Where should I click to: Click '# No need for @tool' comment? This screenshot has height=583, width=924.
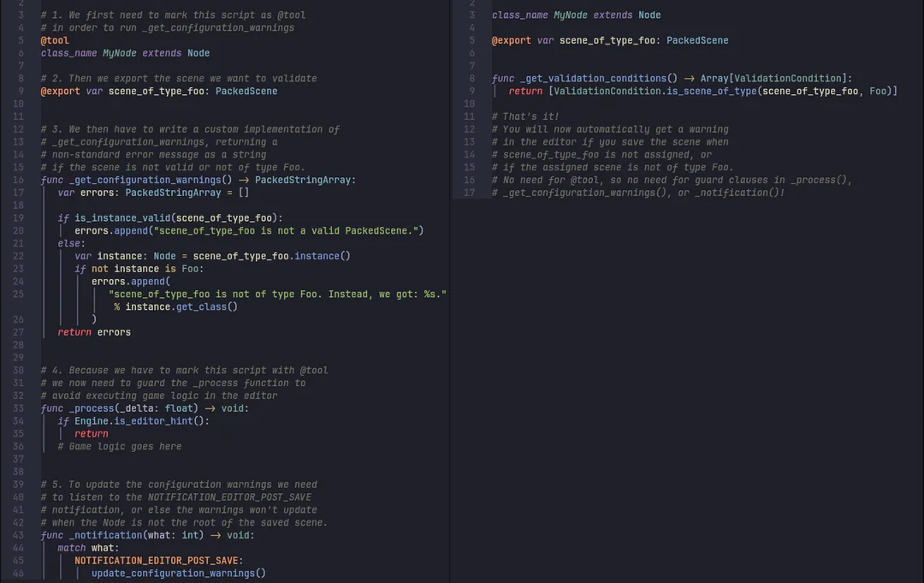pyautogui.click(x=672, y=181)
